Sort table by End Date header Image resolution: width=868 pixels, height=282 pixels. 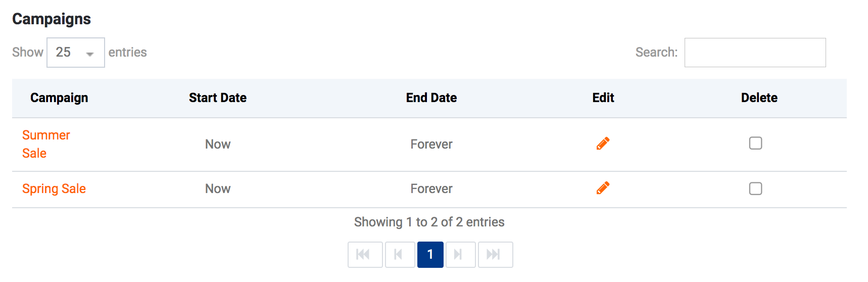tap(431, 98)
